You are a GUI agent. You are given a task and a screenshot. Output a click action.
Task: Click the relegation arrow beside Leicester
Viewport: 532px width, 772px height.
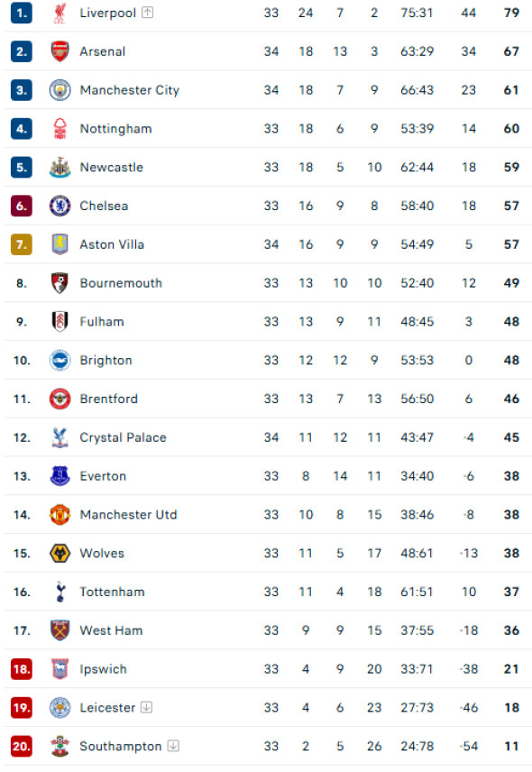(x=146, y=707)
